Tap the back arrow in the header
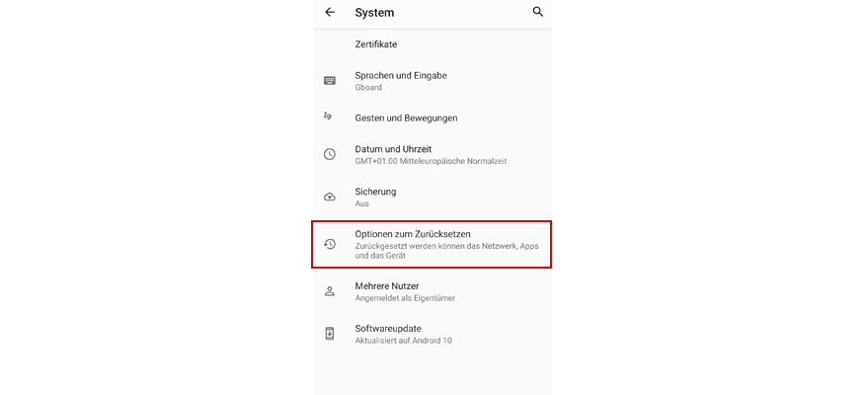The width and height of the screenshot is (868, 395). click(x=330, y=13)
